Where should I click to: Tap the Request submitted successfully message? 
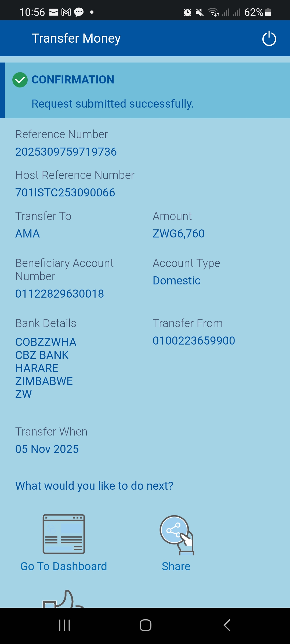click(113, 104)
